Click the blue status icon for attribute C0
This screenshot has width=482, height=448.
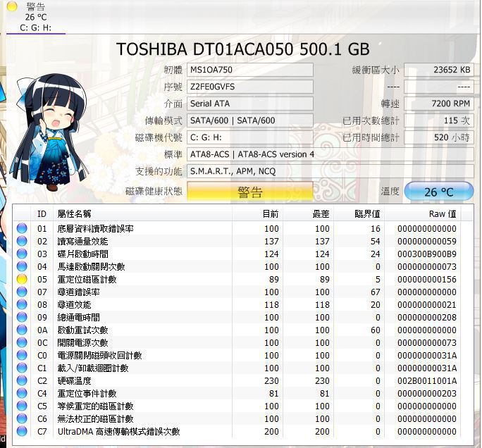click(x=22, y=355)
